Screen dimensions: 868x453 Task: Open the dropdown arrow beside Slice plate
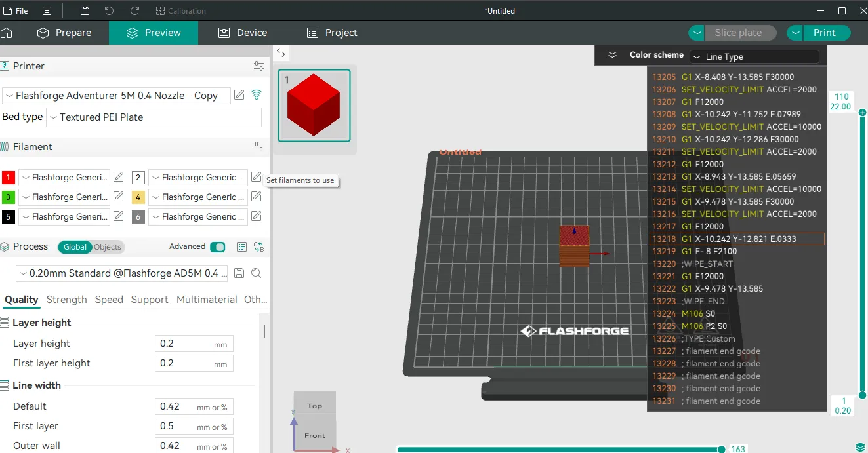point(697,33)
